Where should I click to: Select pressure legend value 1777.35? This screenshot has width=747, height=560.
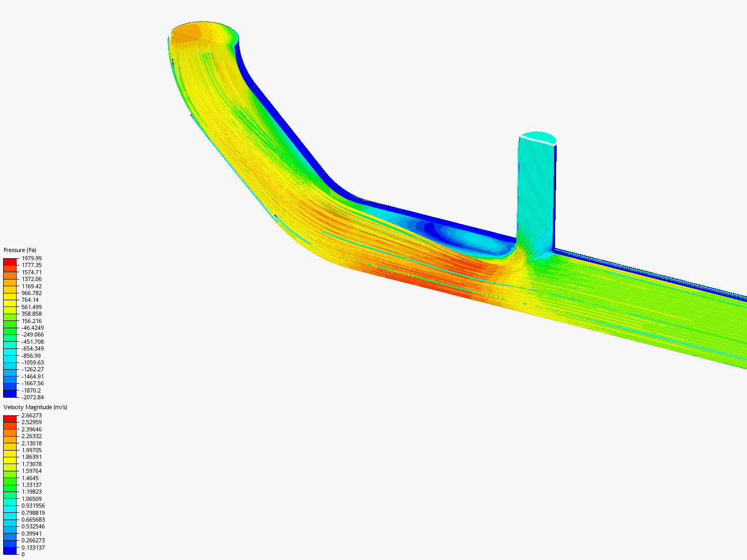coord(32,265)
